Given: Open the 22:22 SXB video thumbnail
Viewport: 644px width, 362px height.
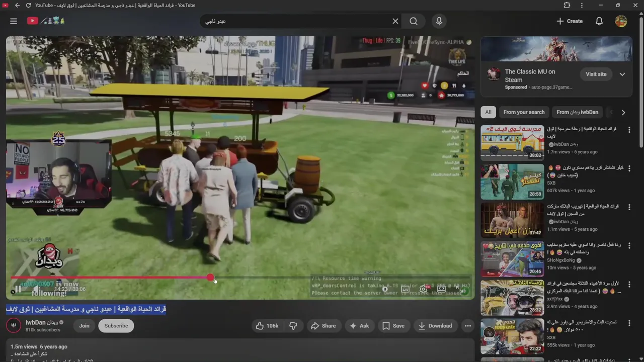Looking at the screenshot, I should [512, 336].
